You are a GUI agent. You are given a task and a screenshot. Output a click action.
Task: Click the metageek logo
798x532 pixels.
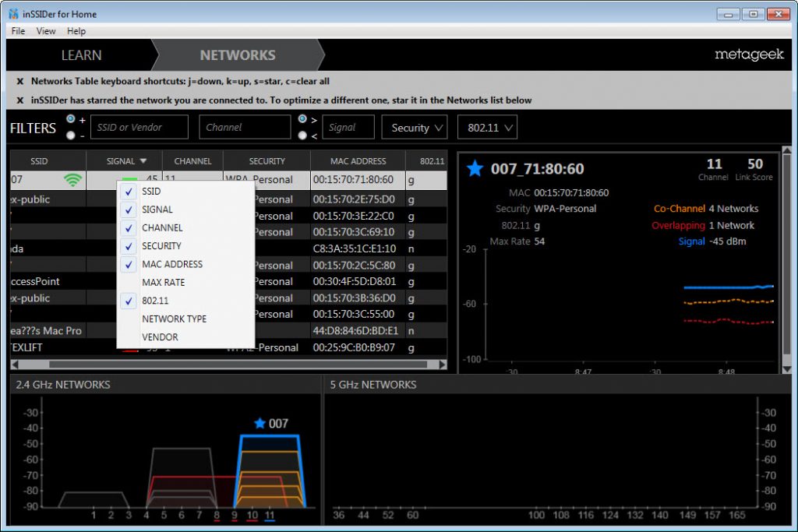749,54
